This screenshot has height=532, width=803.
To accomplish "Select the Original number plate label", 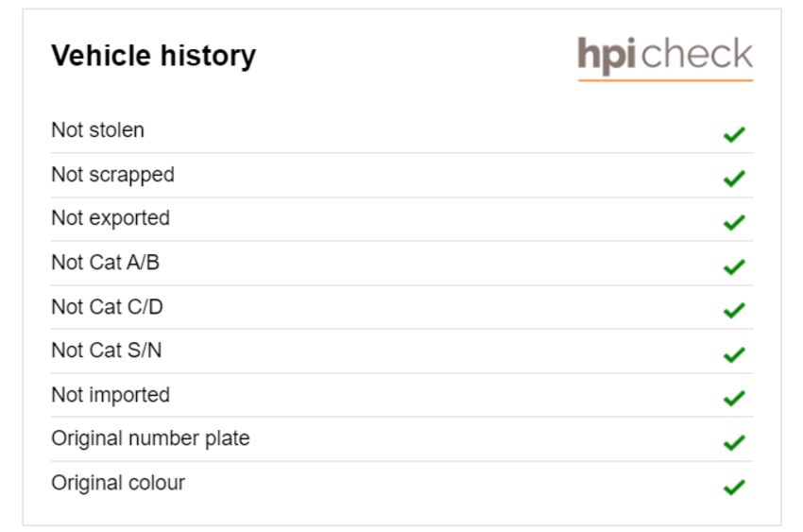I will tap(150, 438).
